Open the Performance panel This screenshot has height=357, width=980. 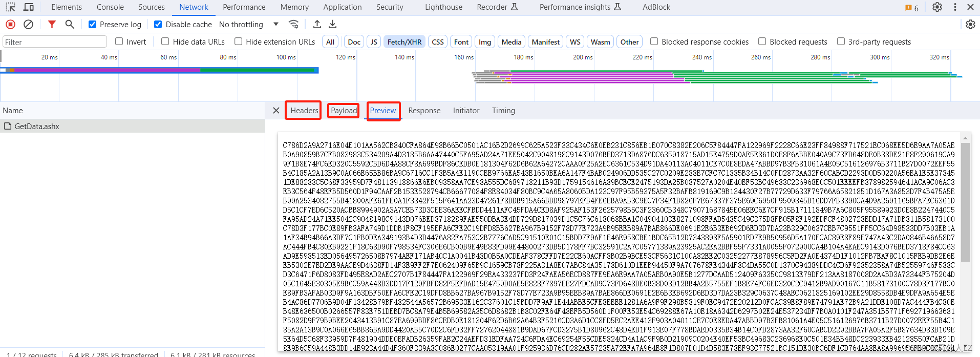pos(244,7)
